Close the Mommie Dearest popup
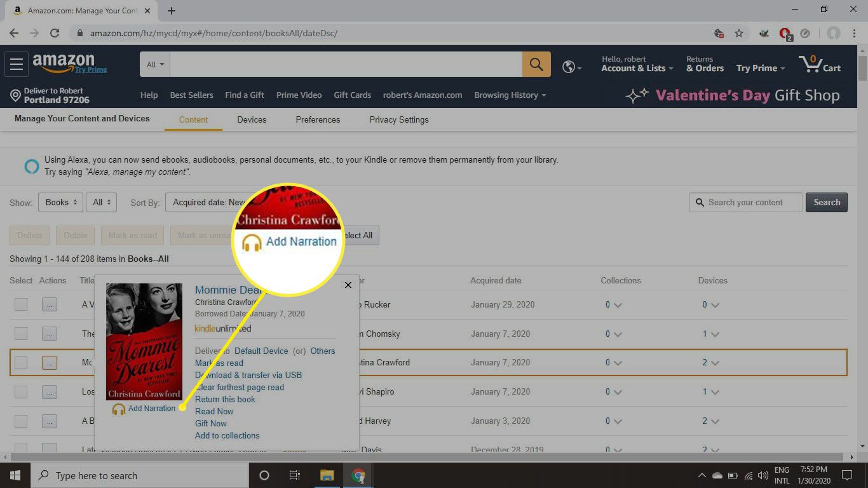The height and width of the screenshot is (488, 868). tap(348, 285)
